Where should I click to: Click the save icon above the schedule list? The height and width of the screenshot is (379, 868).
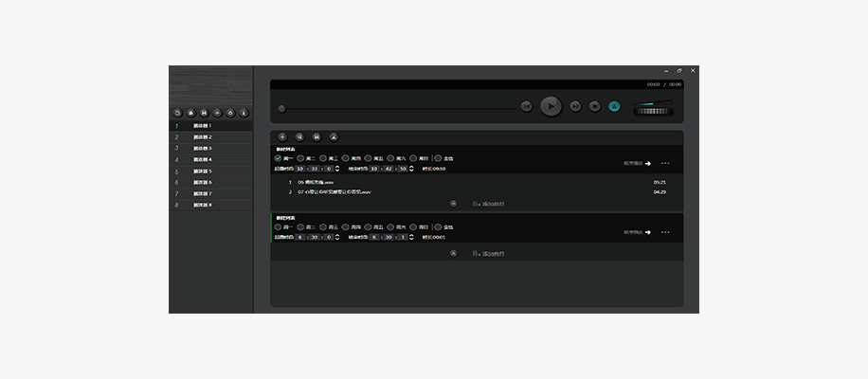316,136
